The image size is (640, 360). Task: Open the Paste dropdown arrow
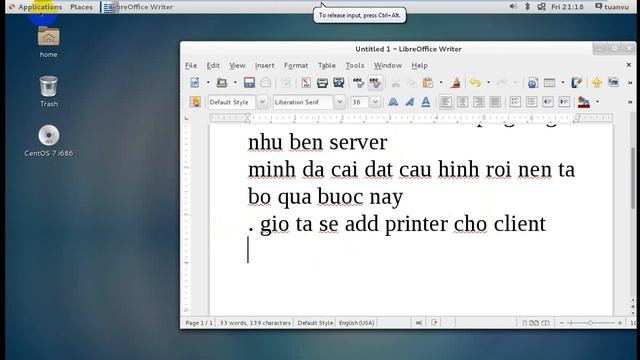tap(441, 82)
